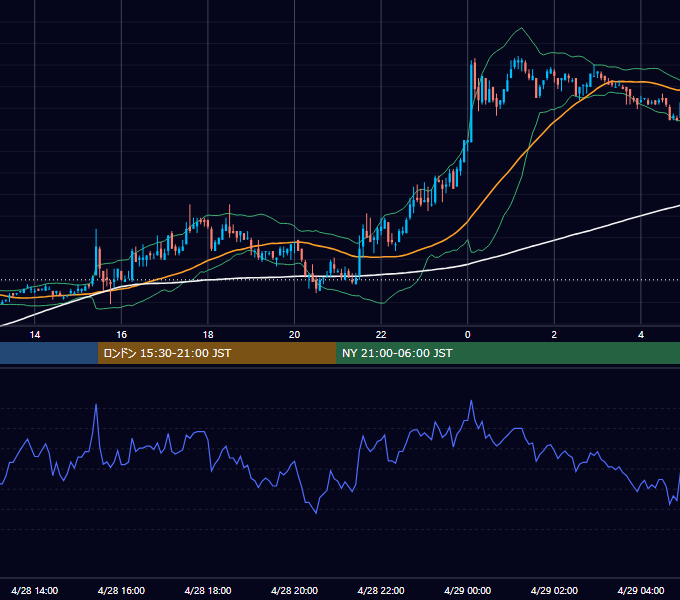Image resolution: width=680 pixels, height=600 pixels.
Task: Click the 4/28 18:00 time label
Action: click(208, 590)
